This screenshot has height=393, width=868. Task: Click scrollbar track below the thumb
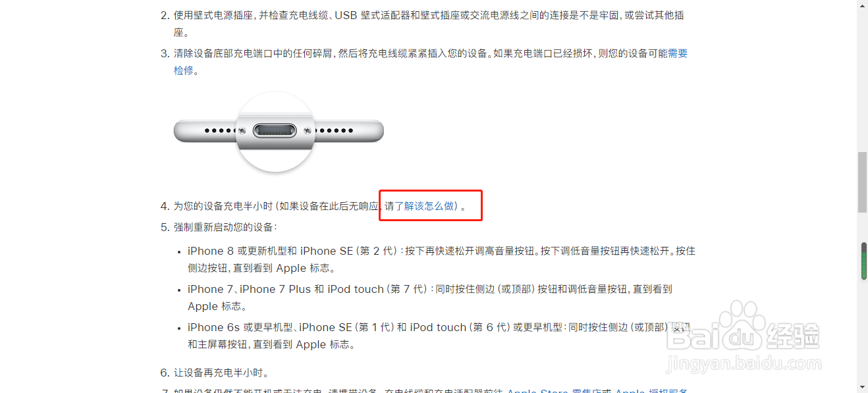862,296
